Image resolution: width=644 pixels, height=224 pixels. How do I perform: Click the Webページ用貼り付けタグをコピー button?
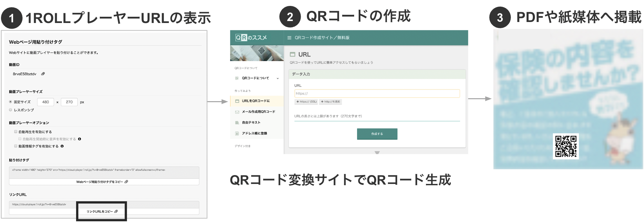tap(104, 182)
